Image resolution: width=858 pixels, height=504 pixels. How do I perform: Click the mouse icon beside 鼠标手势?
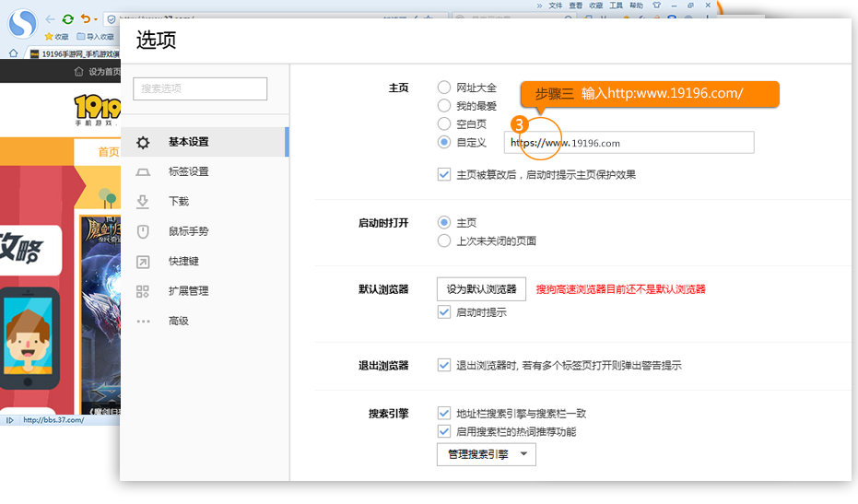(143, 231)
